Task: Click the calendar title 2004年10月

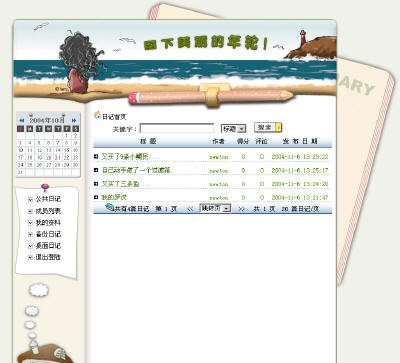Action: 47,120
